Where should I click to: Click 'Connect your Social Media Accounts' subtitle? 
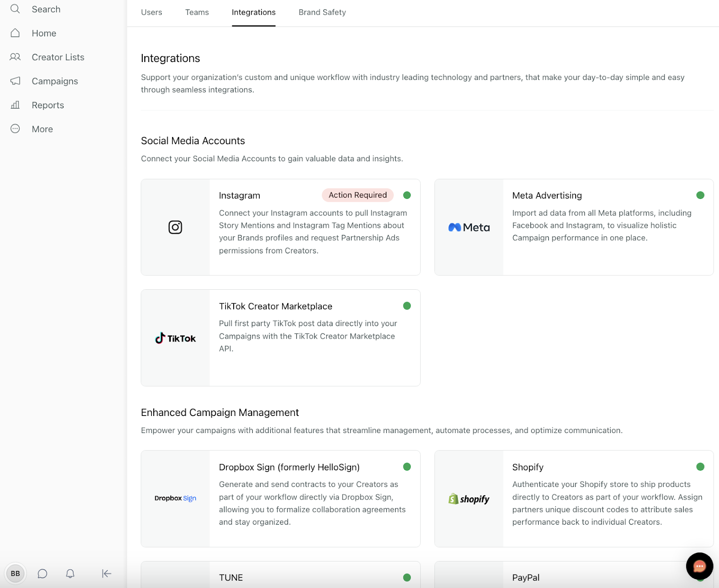pyautogui.click(x=272, y=159)
